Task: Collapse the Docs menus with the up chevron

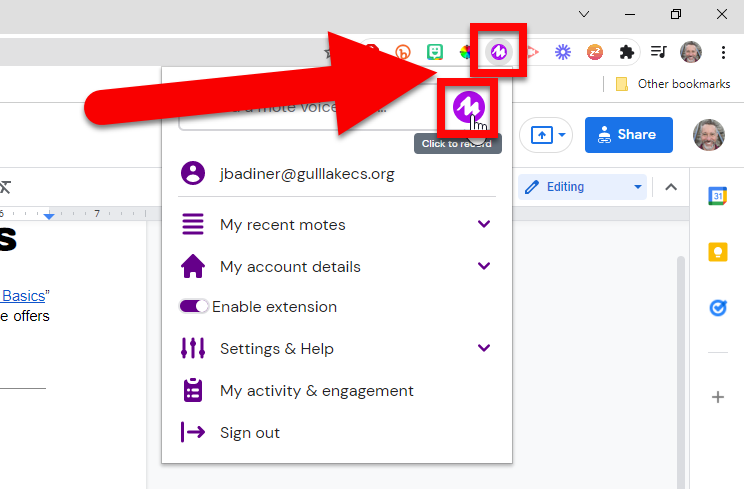Action: pos(671,187)
